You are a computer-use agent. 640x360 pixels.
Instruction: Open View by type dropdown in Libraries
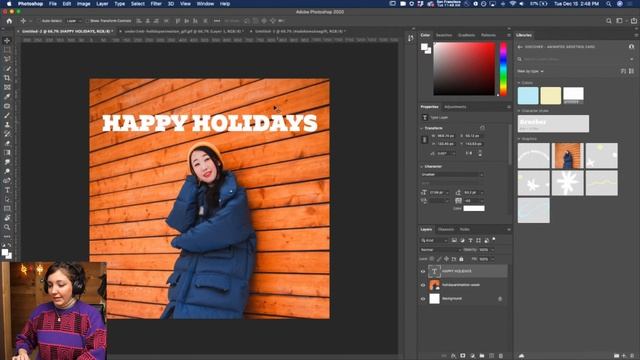(x=530, y=71)
